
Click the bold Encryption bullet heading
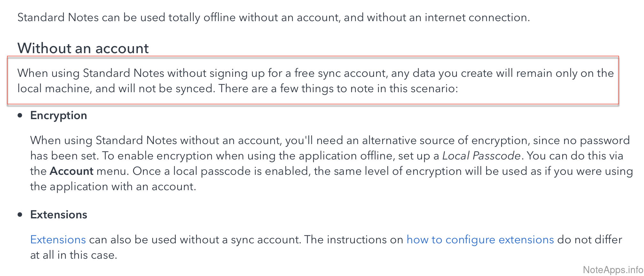click(59, 116)
